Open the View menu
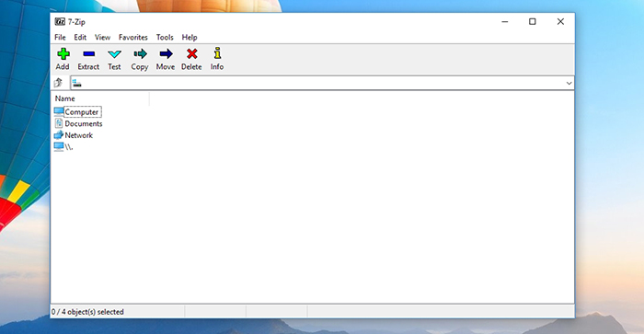Viewport: 644px width, 334px height. [x=102, y=38]
